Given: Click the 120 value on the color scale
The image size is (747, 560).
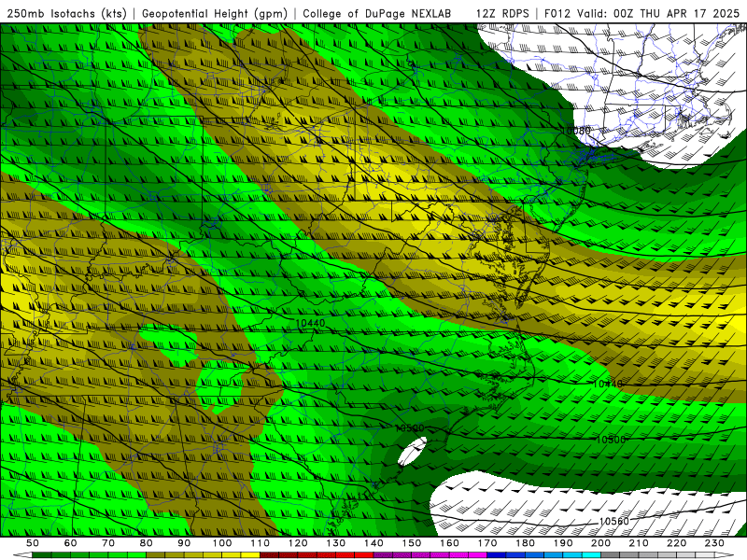Looking at the screenshot, I should tap(298, 543).
